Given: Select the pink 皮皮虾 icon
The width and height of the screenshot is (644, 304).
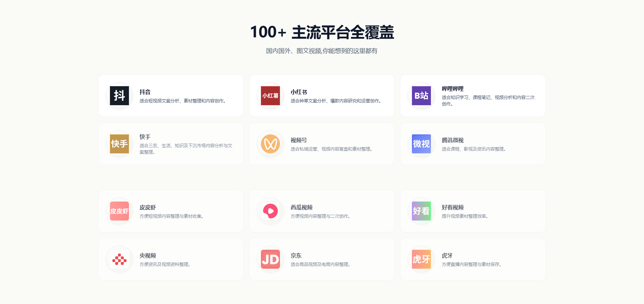Looking at the screenshot, I should (119, 211).
